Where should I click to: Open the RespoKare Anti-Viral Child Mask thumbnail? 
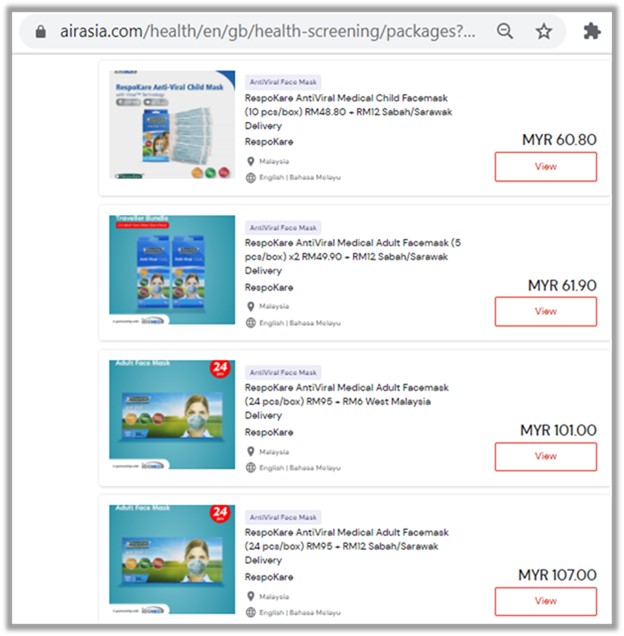[x=172, y=125]
